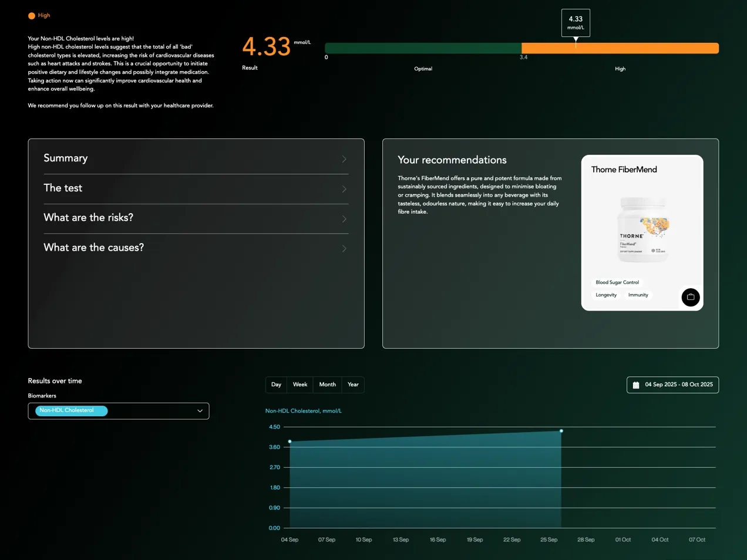Switch to the Month view
The height and width of the screenshot is (560, 747).
(x=327, y=384)
